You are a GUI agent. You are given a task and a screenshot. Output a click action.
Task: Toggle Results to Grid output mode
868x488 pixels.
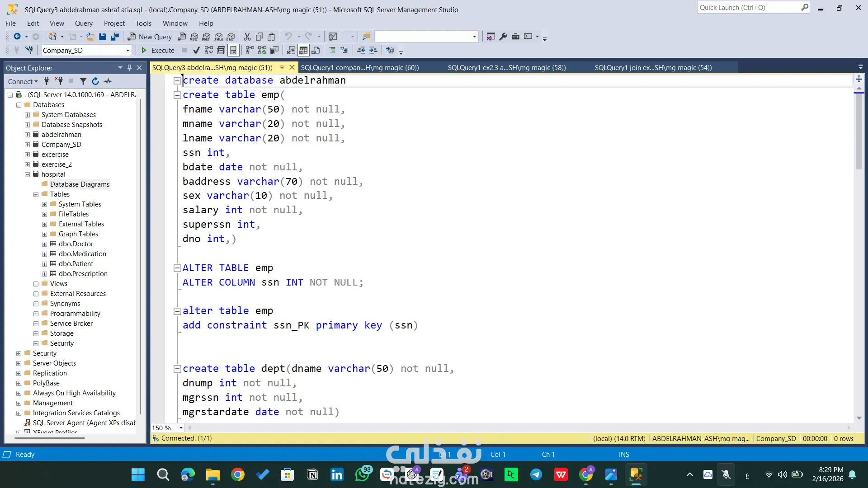pos(303,50)
